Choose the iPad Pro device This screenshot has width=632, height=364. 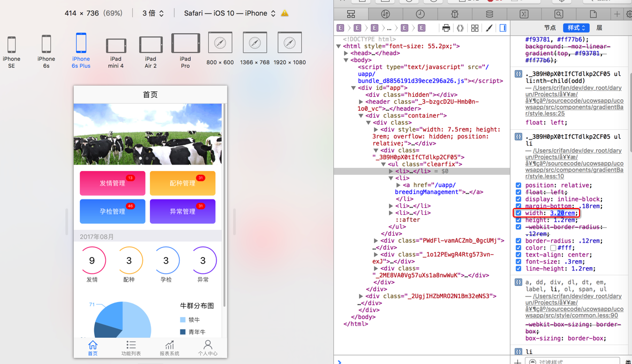coord(185,51)
